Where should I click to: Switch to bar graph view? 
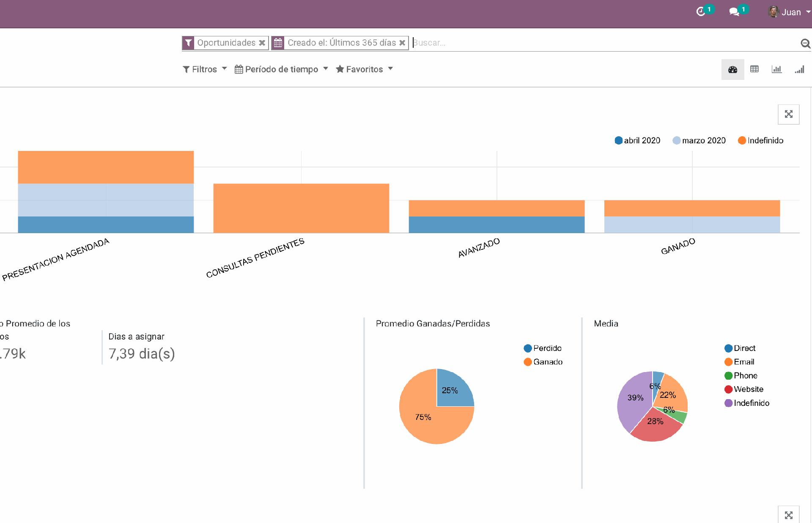tap(776, 69)
